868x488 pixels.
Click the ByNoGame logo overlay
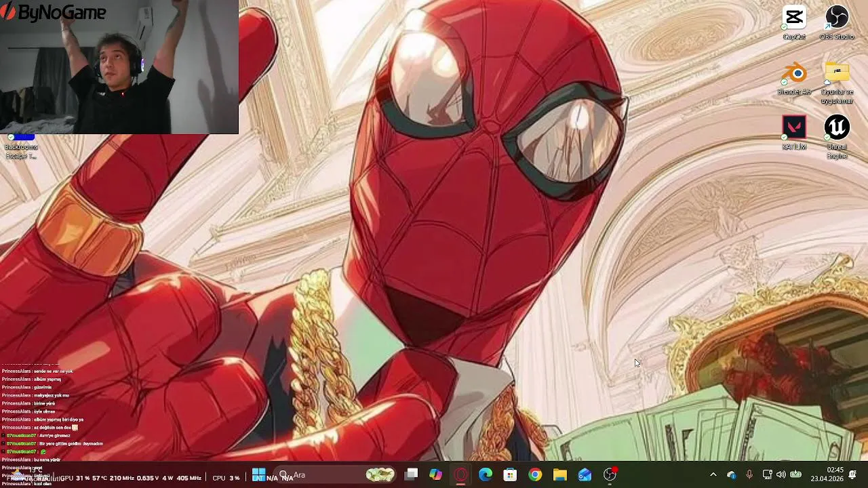[54, 12]
